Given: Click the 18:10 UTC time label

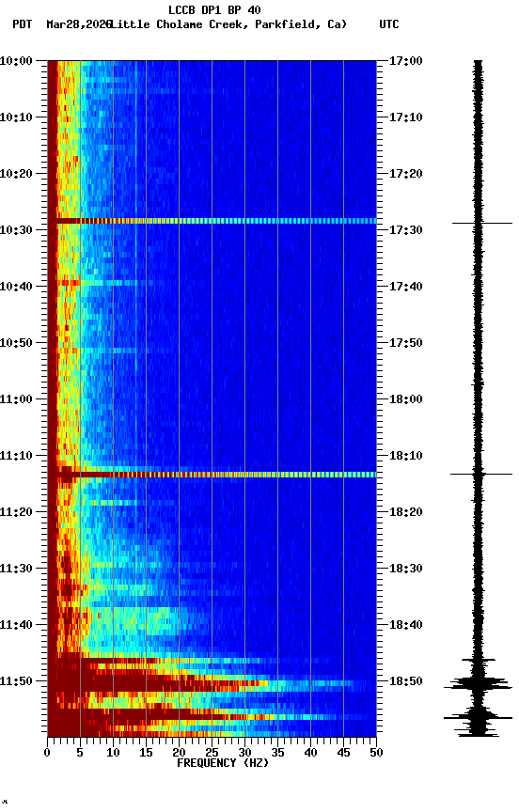Looking at the screenshot, I should tap(406, 456).
